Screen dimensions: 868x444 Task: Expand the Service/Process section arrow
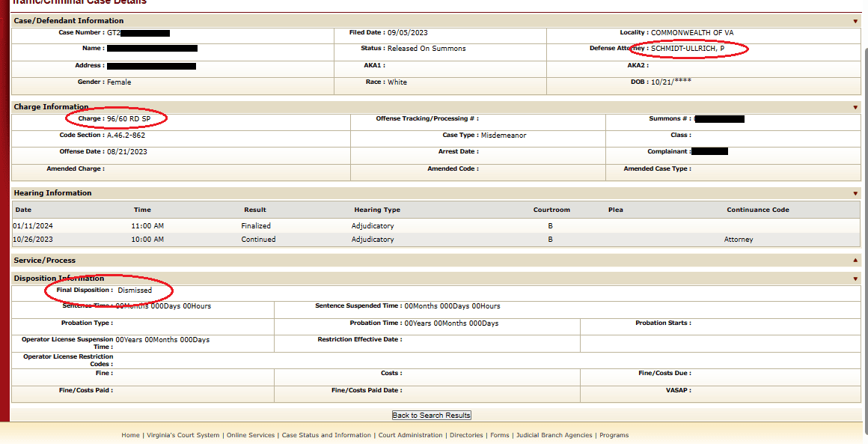pos(855,261)
